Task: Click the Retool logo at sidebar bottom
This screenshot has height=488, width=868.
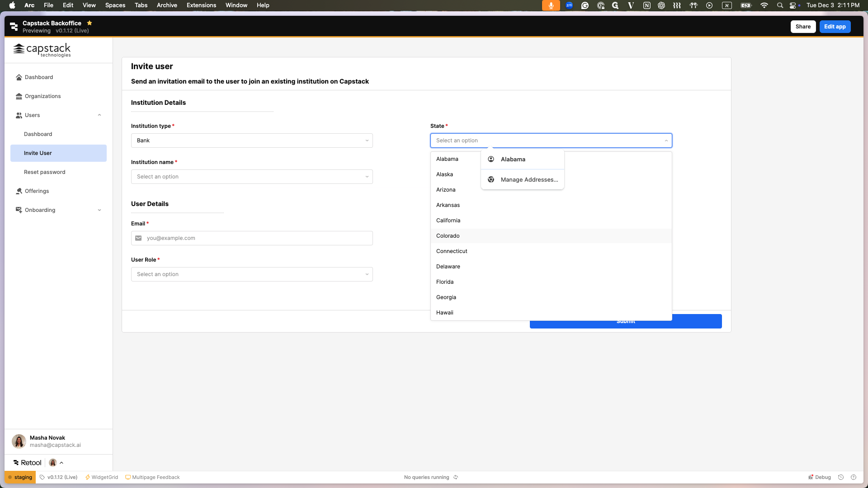Action: [28, 463]
